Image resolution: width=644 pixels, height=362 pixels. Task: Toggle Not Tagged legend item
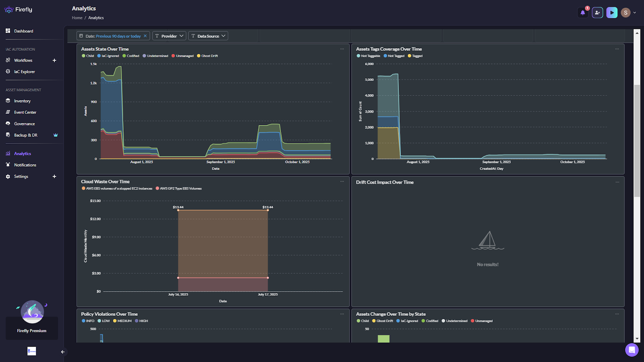pyautogui.click(x=394, y=56)
